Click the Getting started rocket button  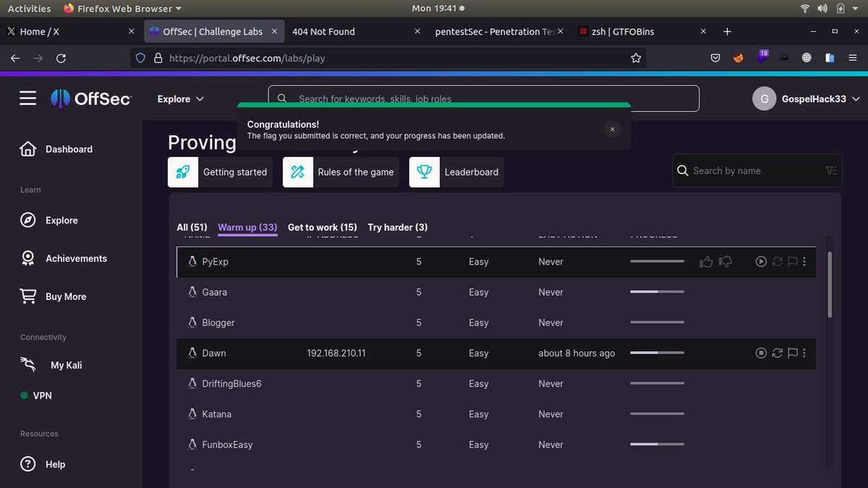coord(220,172)
